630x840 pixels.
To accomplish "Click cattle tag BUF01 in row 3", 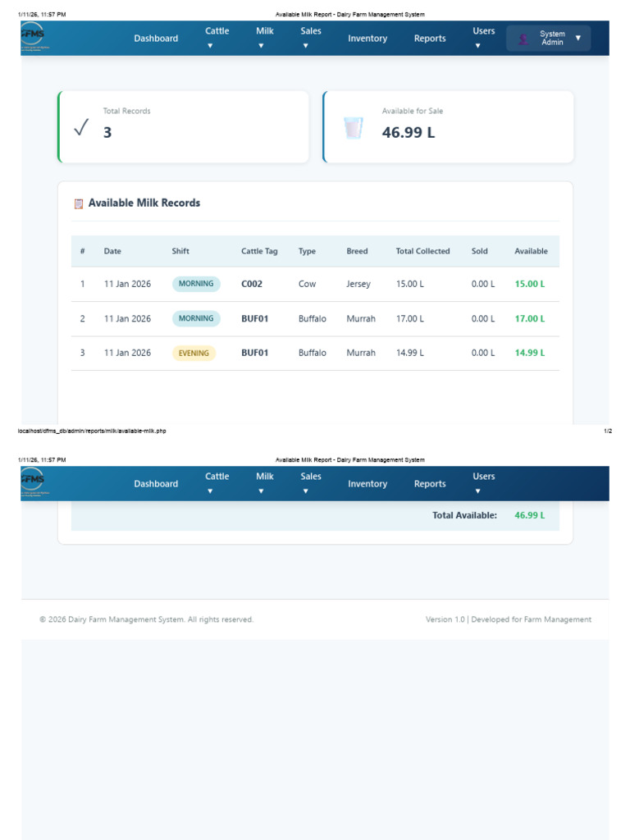I will pos(254,353).
